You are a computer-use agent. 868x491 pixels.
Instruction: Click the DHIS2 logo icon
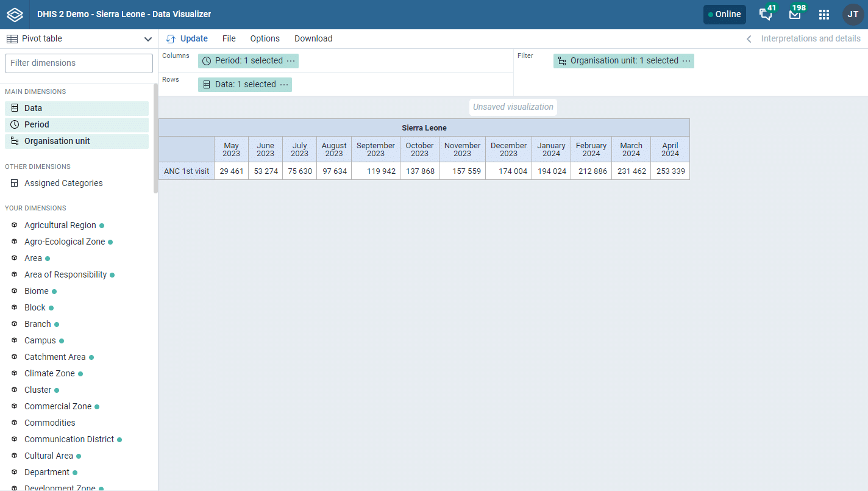pos(15,15)
